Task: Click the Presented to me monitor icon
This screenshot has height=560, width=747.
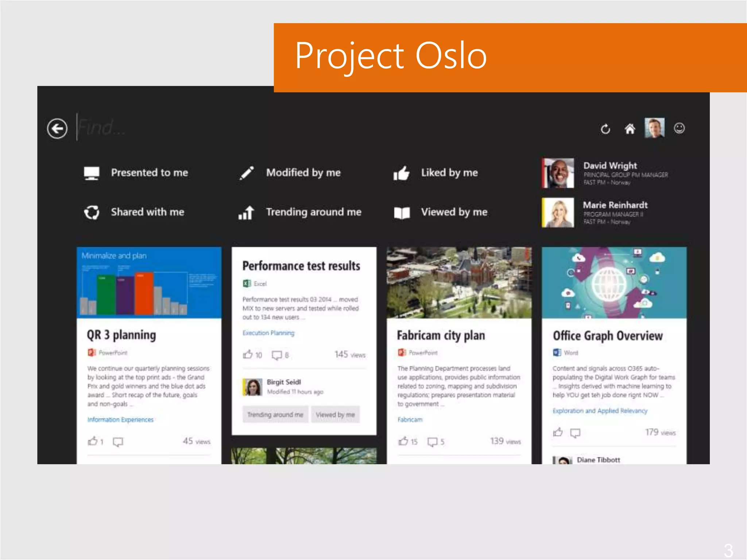Action: [x=92, y=173]
